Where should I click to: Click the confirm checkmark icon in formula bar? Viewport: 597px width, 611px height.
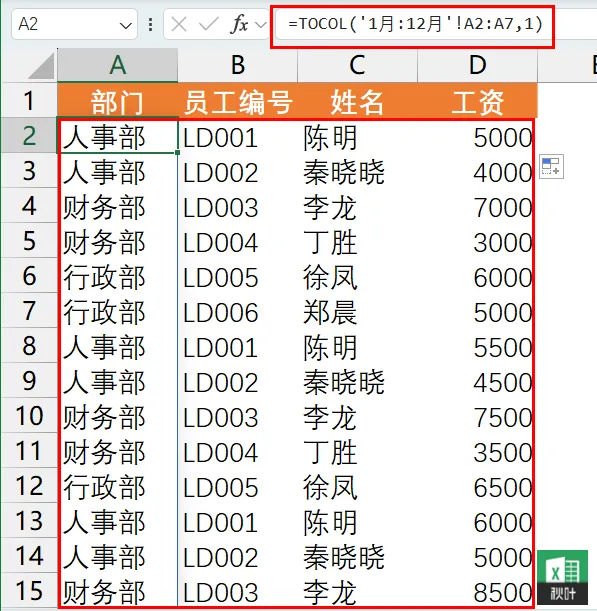click(x=208, y=25)
